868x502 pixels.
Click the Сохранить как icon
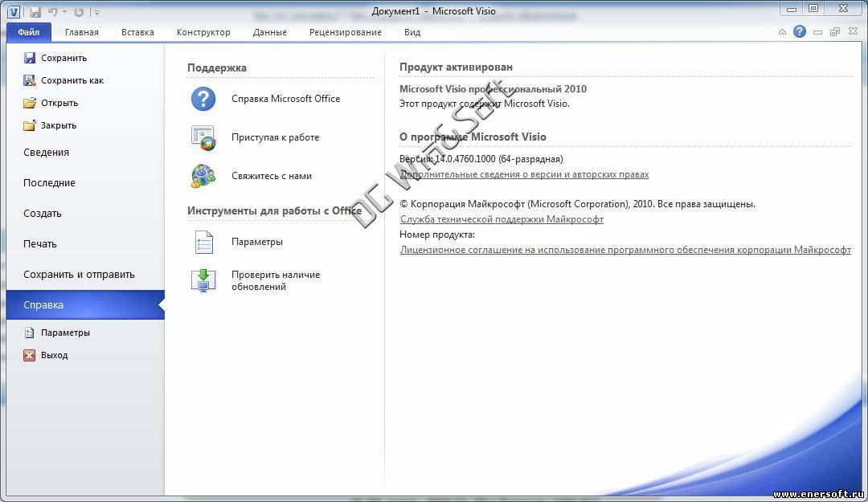[x=30, y=80]
